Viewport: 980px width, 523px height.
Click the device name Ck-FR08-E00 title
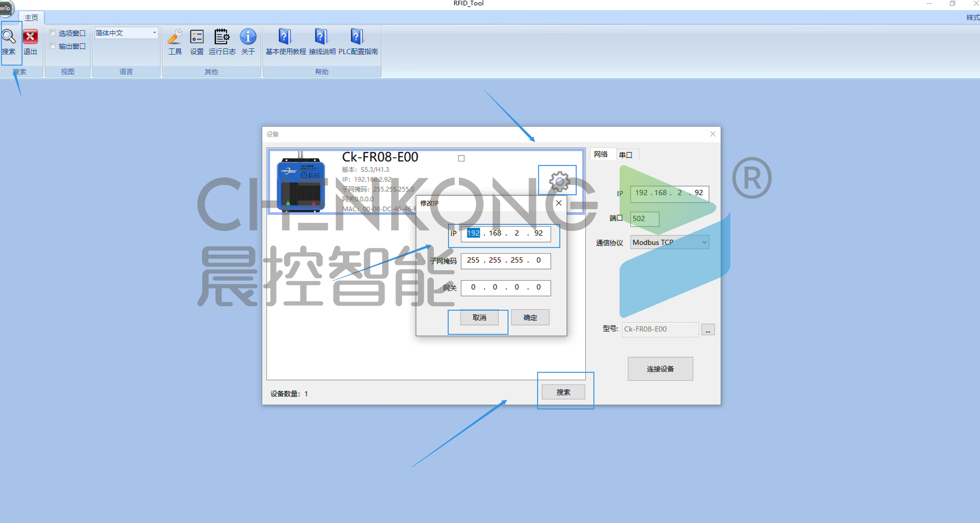click(x=380, y=157)
